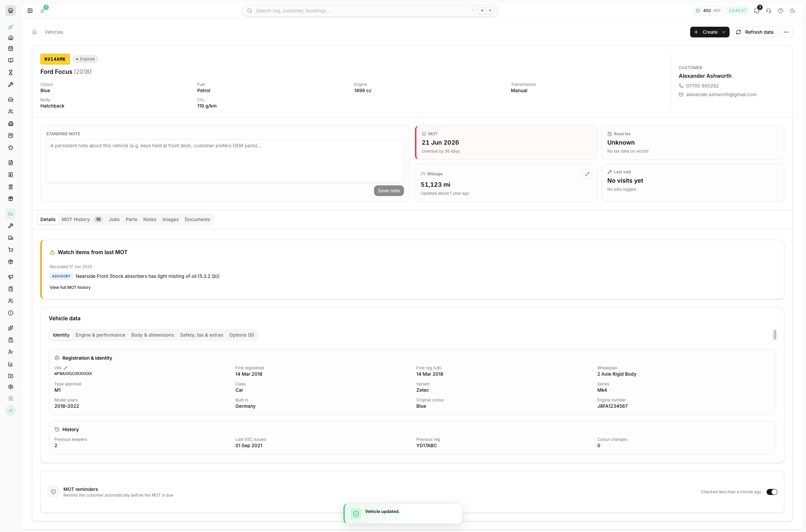
Task: Open the calendar page from sidebar
Action: click(10, 48)
